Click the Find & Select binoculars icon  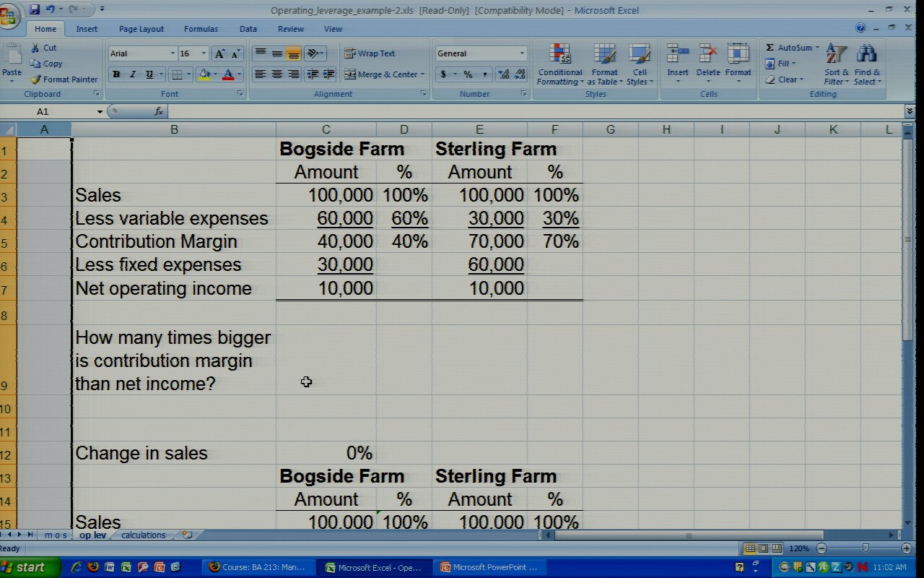[x=866, y=64]
